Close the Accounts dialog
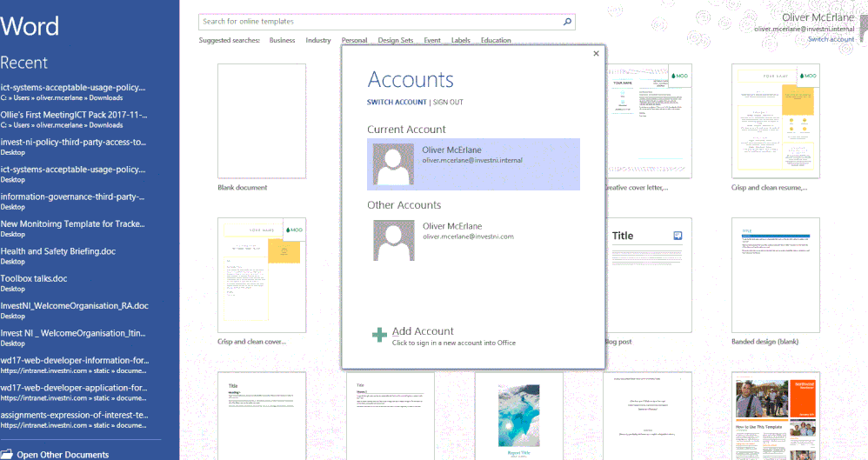This screenshot has width=868, height=460. pos(596,54)
